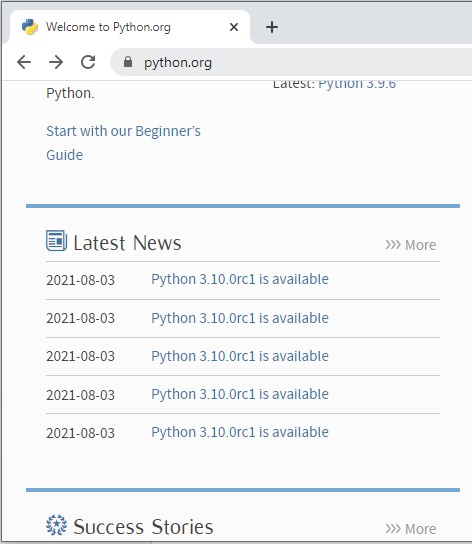472x544 pixels.
Task: Close the Welcome to Python.org tab
Action: coord(234,27)
